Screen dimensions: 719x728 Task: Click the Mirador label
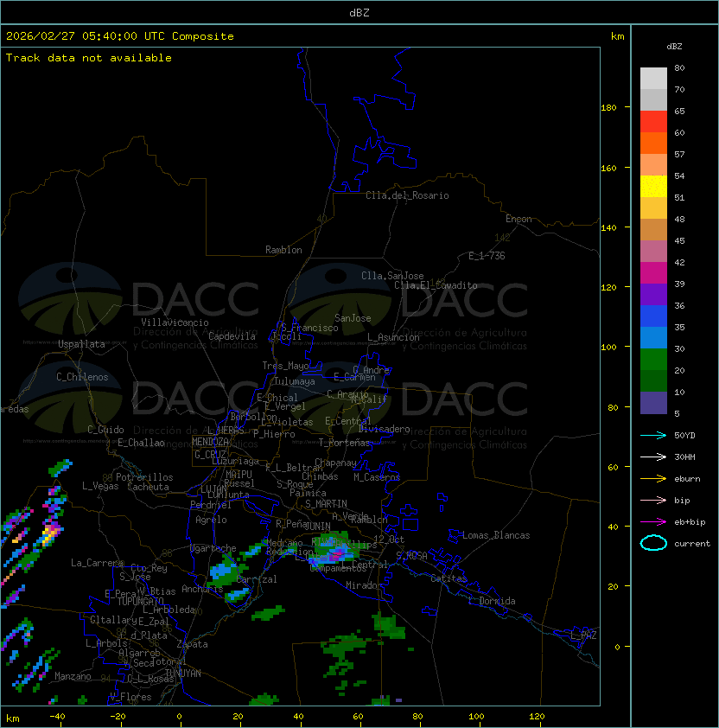[x=365, y=585]
